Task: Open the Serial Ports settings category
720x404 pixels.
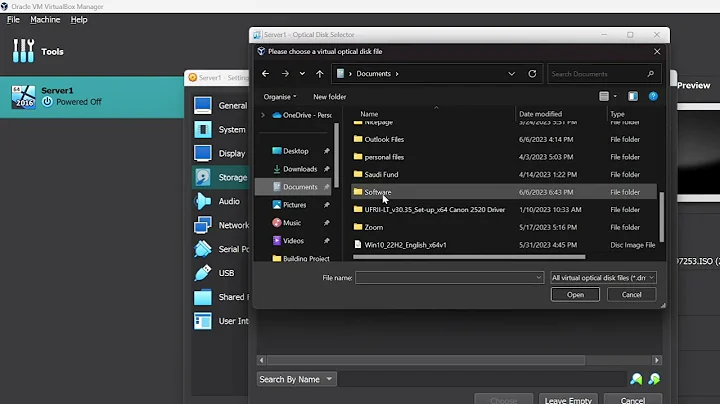Action: tap(220, 249)
